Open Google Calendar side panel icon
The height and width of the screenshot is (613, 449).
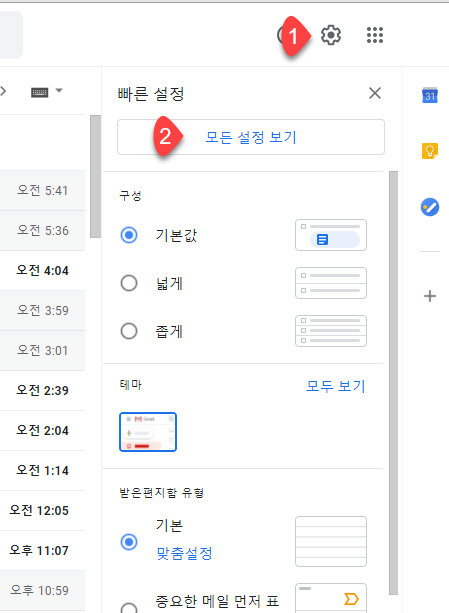pyautogui.click(x=430, y=95)
